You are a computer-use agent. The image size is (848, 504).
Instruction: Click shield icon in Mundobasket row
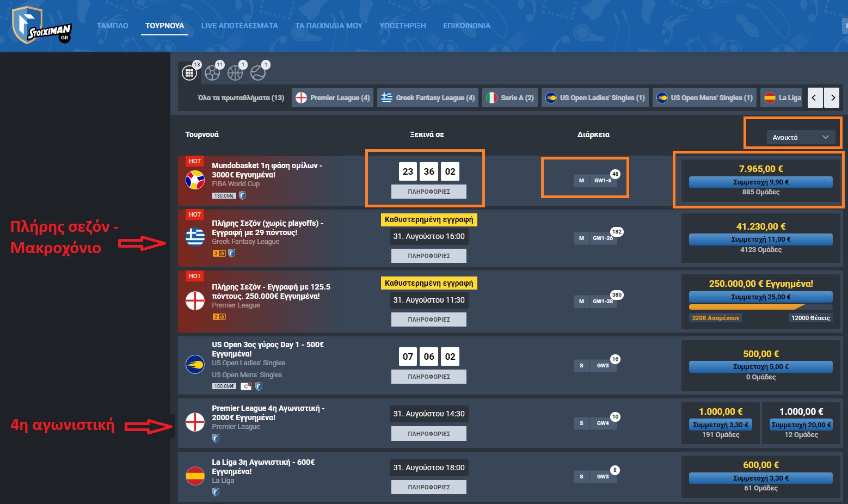point(243,195)
